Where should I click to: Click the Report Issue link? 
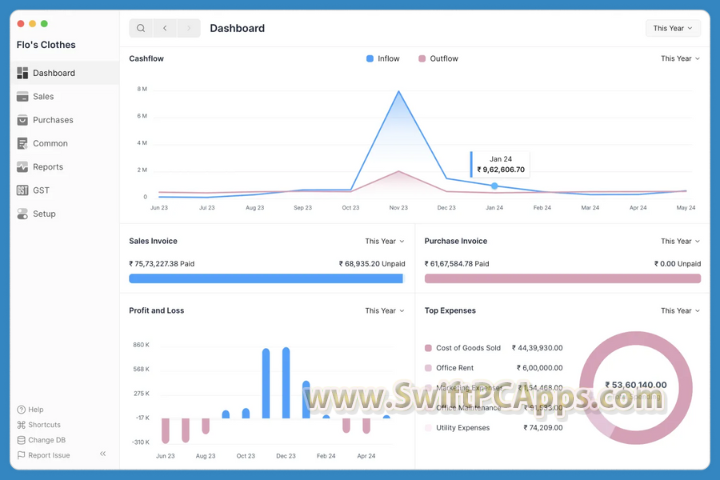click(49, 455)
